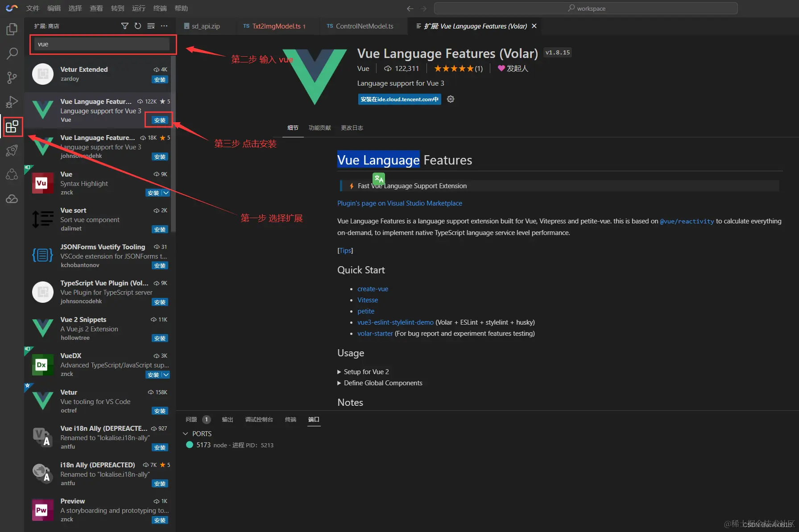
Task: Open the 选择 menu
Action: (x=75, y=8)
